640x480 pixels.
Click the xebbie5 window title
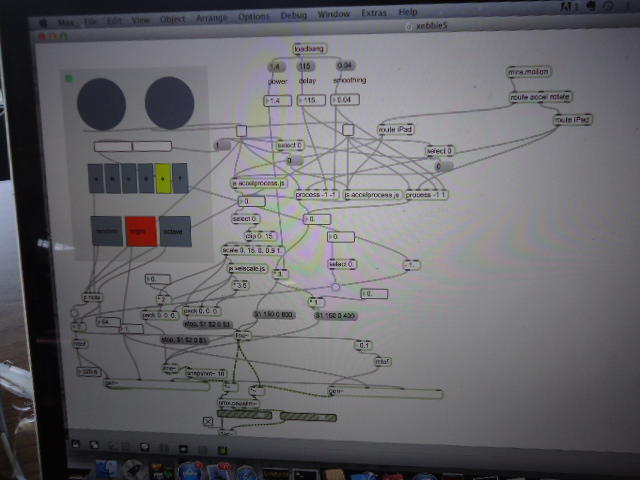(x=431, y=26)
